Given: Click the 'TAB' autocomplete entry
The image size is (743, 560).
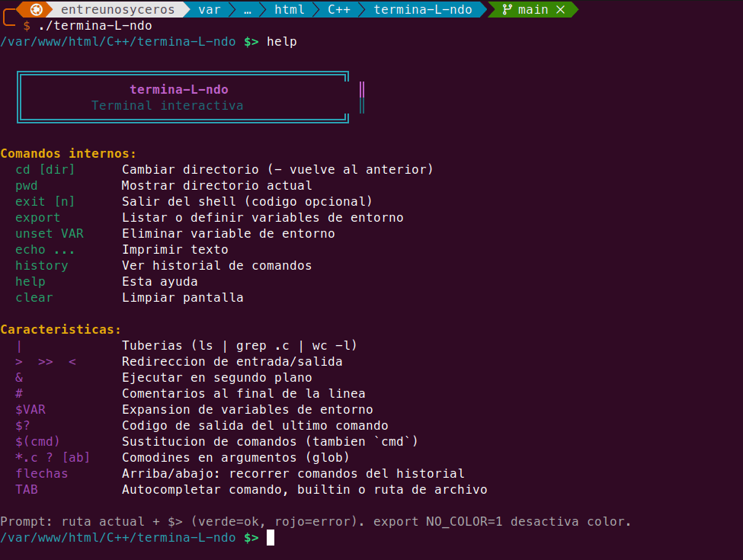Looking at the screenshot, I should [x=27, y=489].
